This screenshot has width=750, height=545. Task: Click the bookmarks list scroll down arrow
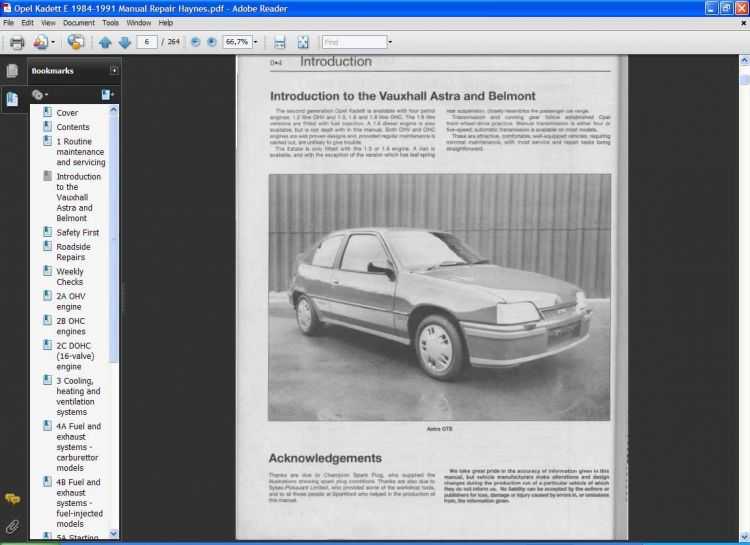(x=113, y=534)
